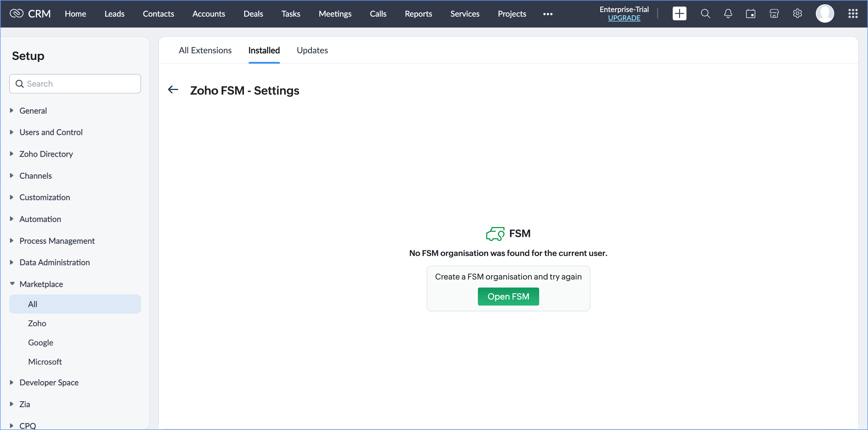Select Google under Marketplace
This screenshot has width=868, height=430.
pyautogui.click(x=40, y=342)
